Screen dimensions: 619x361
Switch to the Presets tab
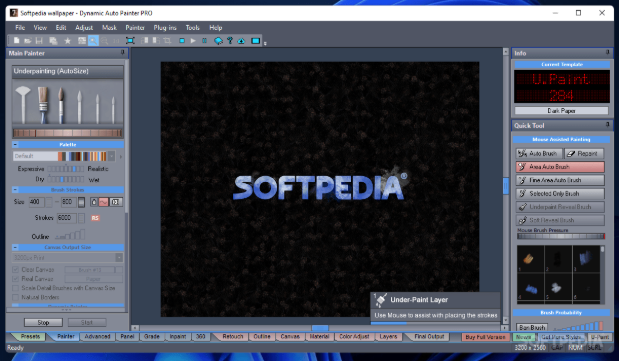tap(30, 337)
